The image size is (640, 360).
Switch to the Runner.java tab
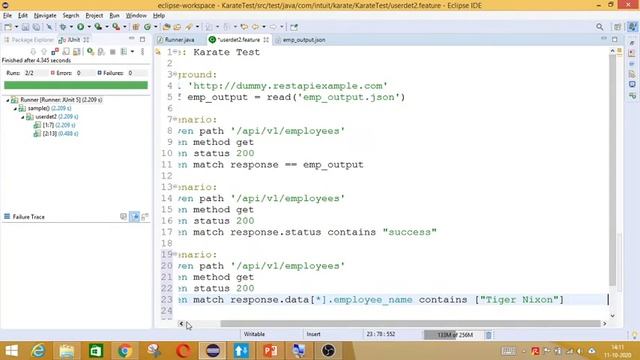(x=176, y=40)
